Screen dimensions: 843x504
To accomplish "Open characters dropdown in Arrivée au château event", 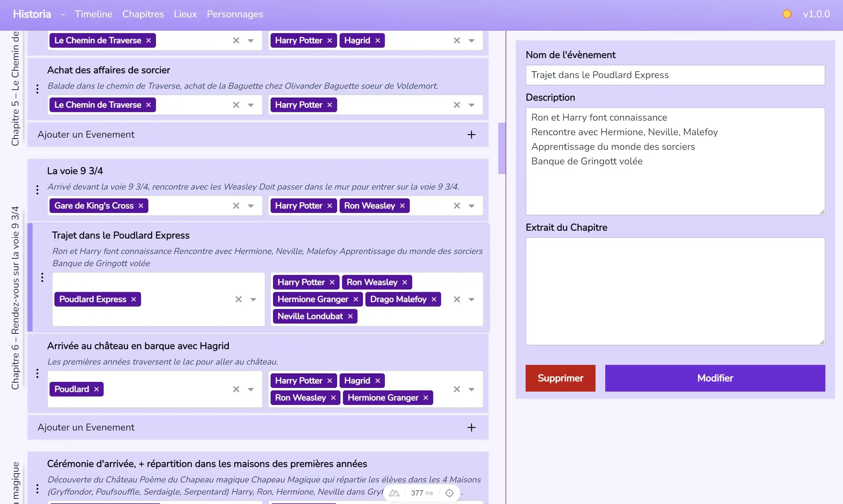I will click(472, 389).
